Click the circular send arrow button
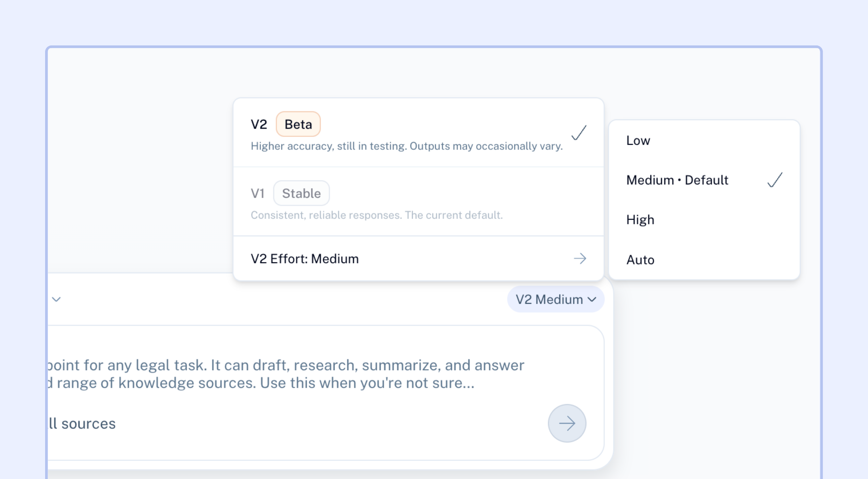This screenshot has height=479, width=868. [567, 423]
